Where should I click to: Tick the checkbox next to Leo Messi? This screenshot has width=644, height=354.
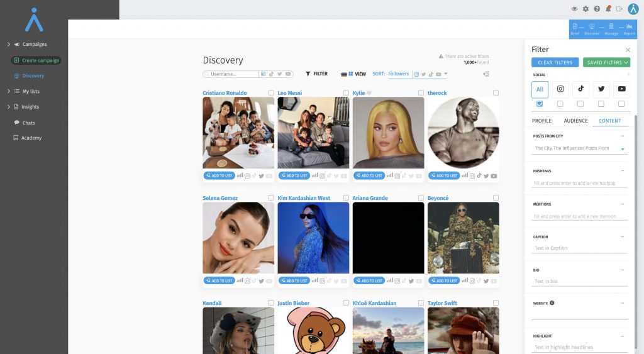(346, 93)
